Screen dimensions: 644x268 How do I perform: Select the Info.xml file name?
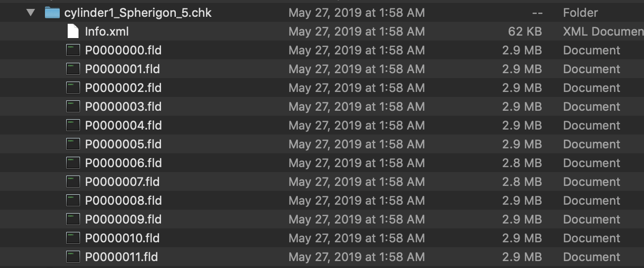[x=107, y=32]
